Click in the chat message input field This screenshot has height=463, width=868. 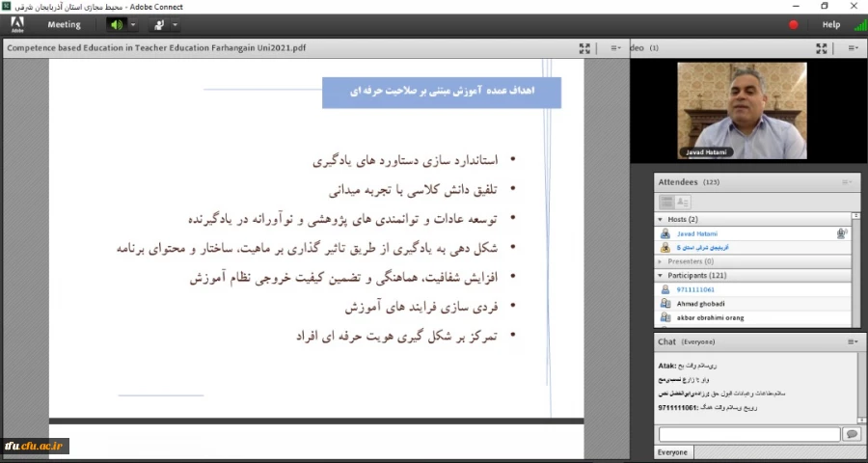coord(749,434)
